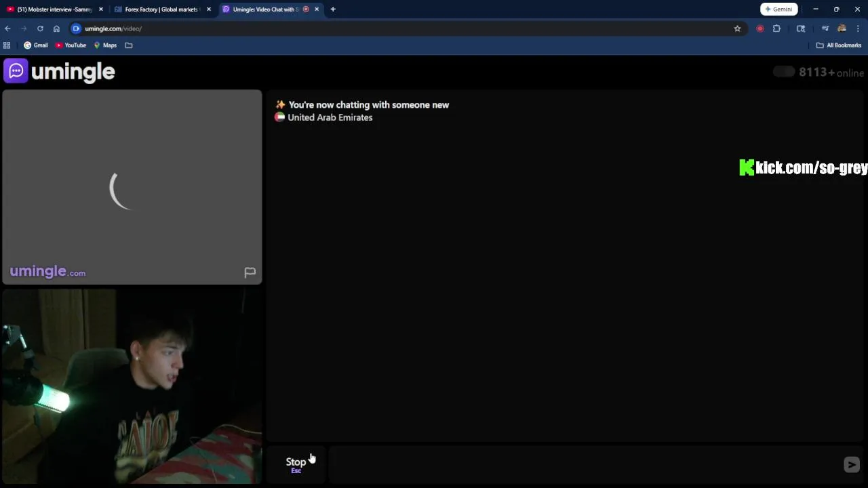Open a new browser tab

click(x=333, y=9)
